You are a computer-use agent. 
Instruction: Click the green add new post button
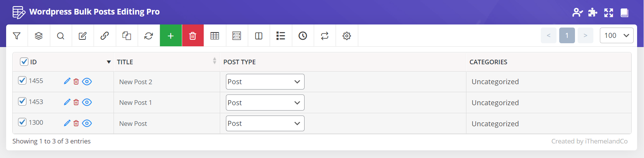pyautogui.click(x=171, y=36)
